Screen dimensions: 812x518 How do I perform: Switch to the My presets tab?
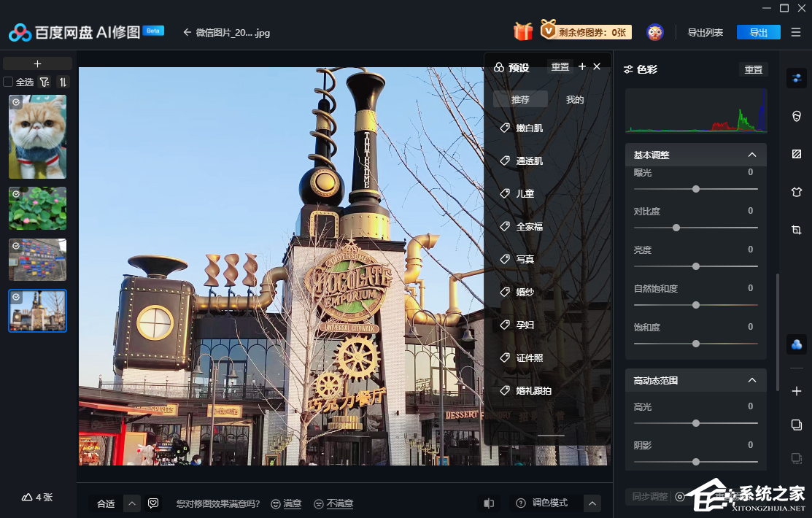coord(575,99)
